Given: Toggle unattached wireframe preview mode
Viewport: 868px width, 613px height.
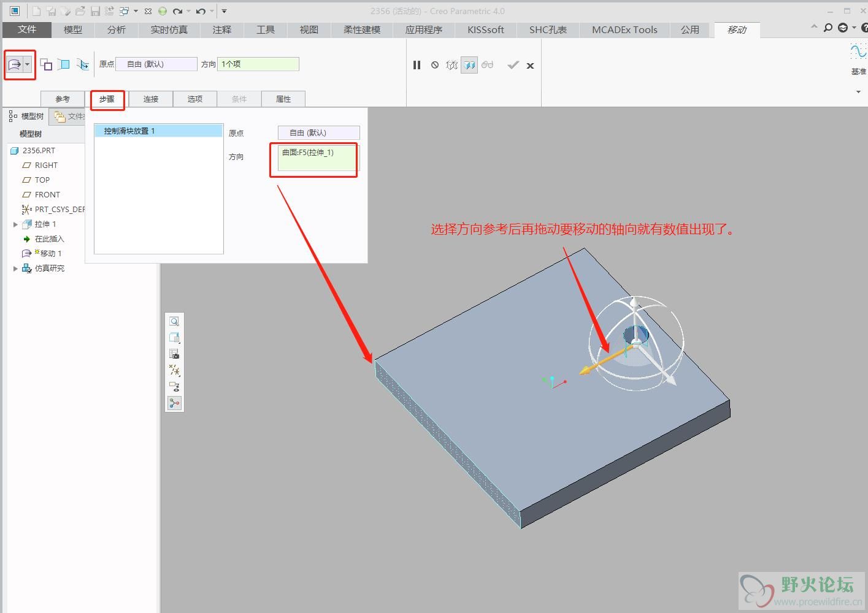Looking at the screenshot, I should pyautogui.click(x=452, y=65).
